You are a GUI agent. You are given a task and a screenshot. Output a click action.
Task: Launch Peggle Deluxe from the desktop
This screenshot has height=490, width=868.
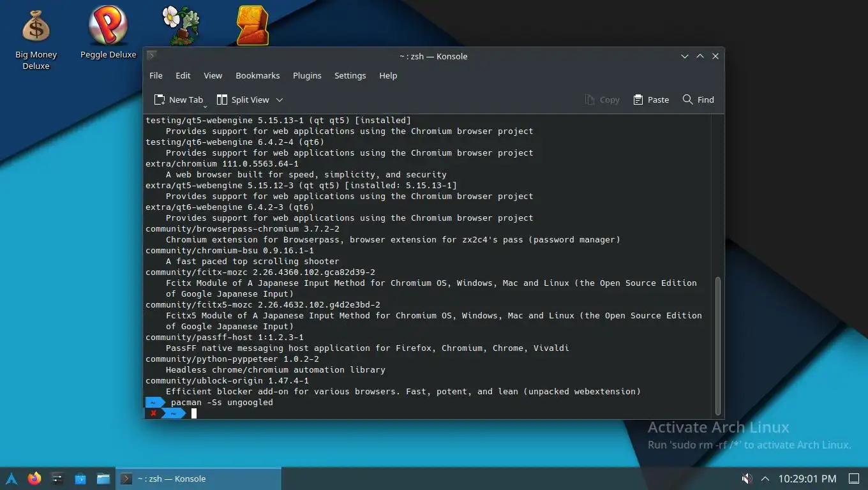point(108,33)
